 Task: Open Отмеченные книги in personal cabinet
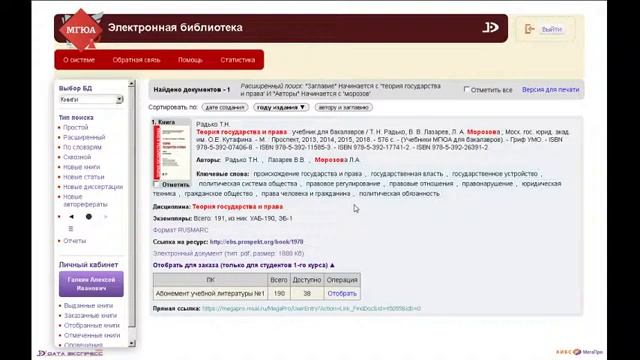[92, 335]
